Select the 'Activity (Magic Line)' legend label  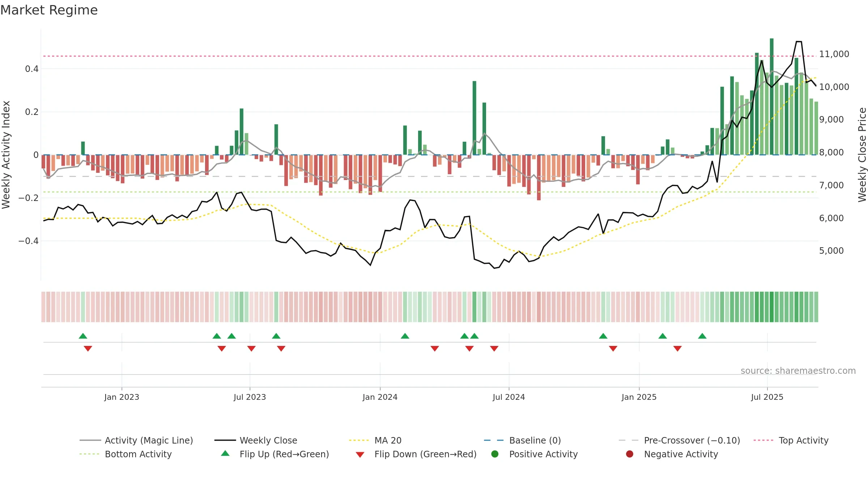pos(149,440)
